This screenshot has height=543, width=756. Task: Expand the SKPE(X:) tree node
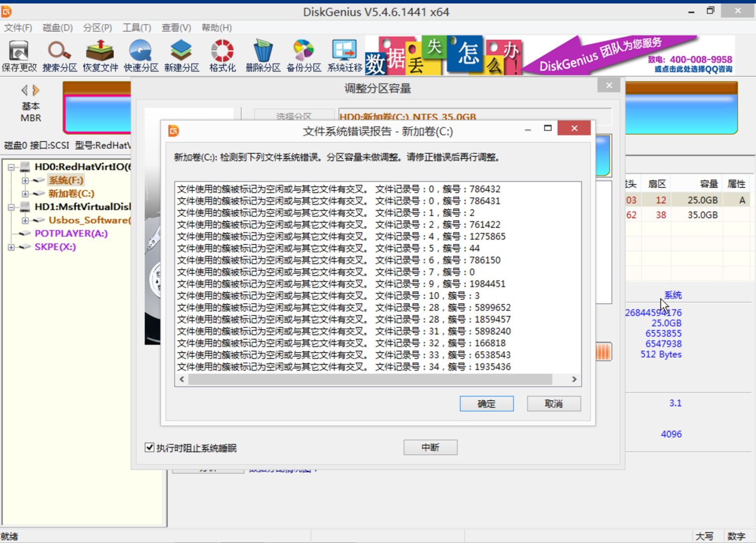point(11,247)
